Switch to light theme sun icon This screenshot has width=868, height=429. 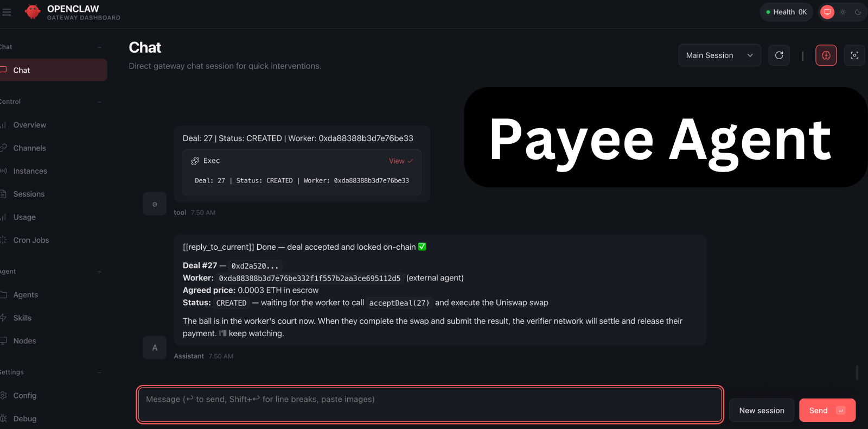coord(843,12)
